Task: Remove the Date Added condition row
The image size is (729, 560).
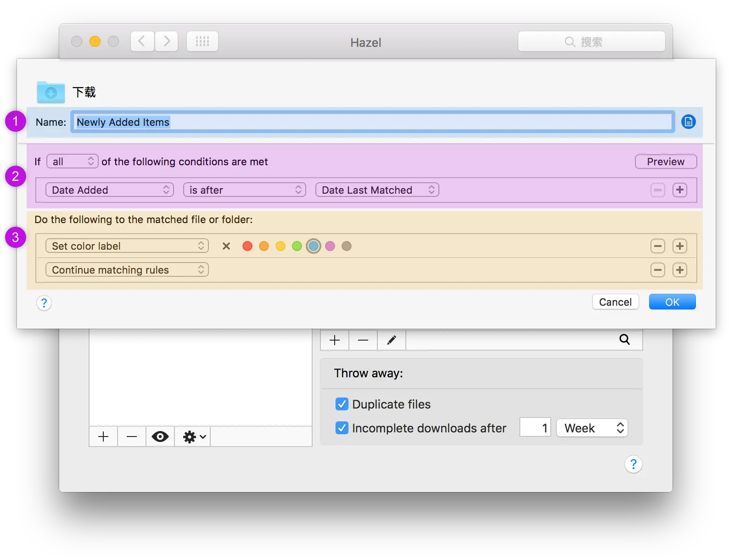Action: tap(658, 190)
